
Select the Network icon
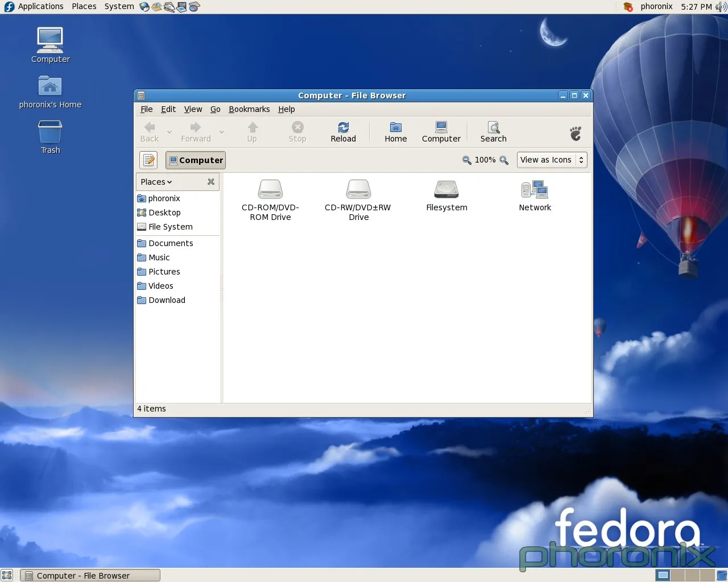coord(535,196)
